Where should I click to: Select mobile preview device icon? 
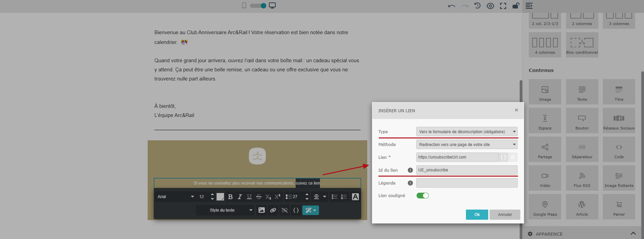pyautogui.click(x=244, y=5)
